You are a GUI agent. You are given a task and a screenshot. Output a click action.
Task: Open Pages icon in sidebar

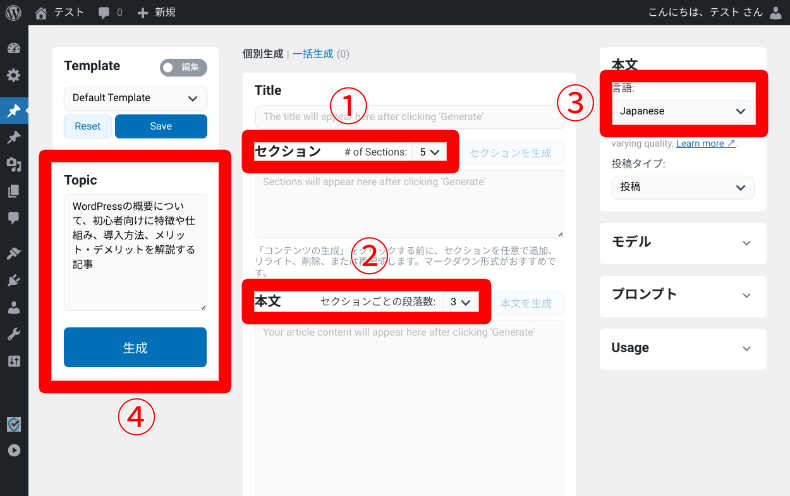[14, 191]
